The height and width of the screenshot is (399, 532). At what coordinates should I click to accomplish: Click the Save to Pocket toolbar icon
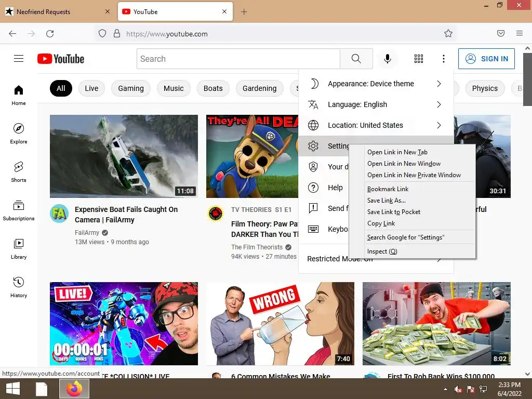501,33
